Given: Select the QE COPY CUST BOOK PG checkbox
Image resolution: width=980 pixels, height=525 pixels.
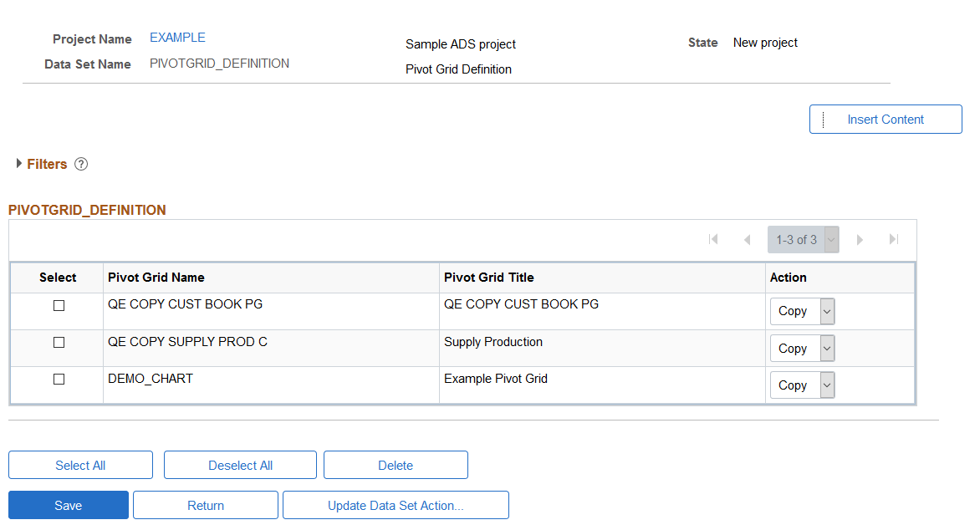Looking at the screenshot, I should [59, 306].
